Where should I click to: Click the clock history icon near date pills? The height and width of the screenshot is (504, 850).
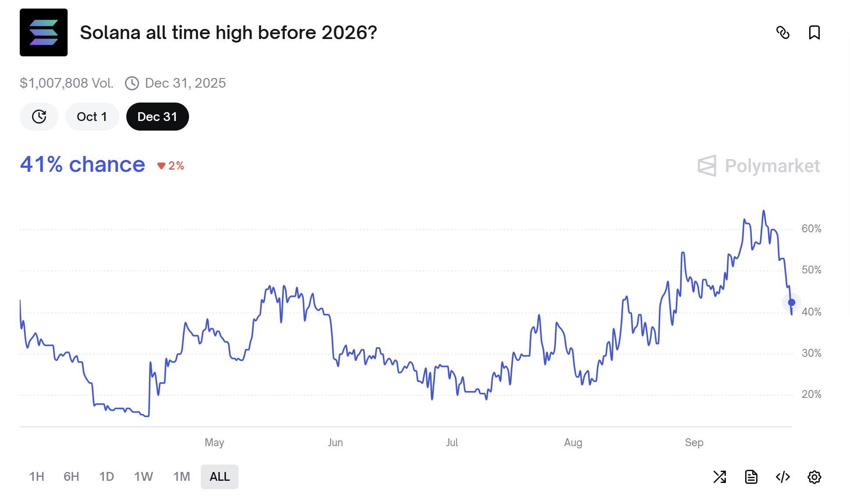coord(39,117)
